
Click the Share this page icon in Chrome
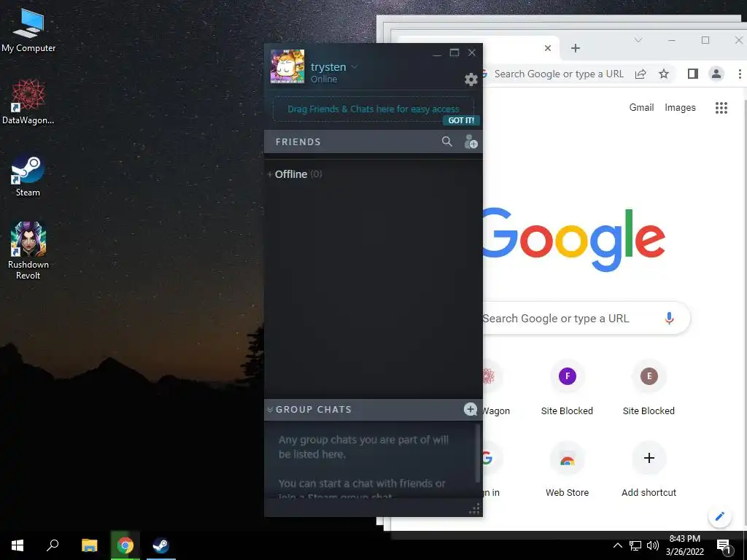pos(640,74)
